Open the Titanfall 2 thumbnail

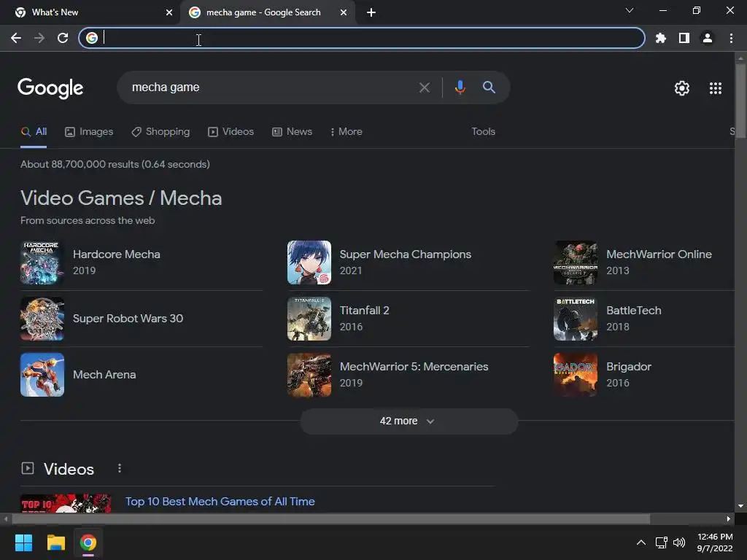point(309,319)
